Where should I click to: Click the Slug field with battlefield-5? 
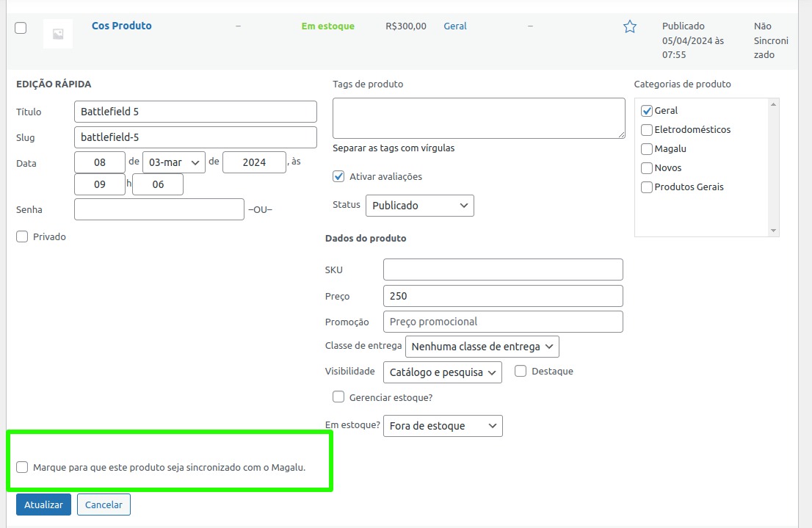tap(195, 137)
